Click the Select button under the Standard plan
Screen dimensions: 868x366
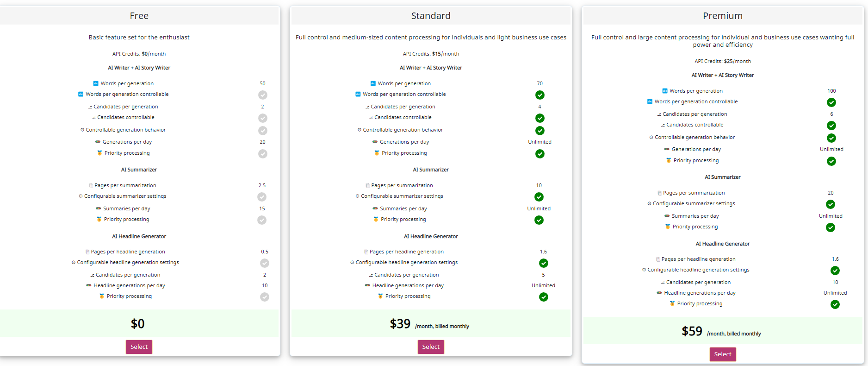coord(431,347)
